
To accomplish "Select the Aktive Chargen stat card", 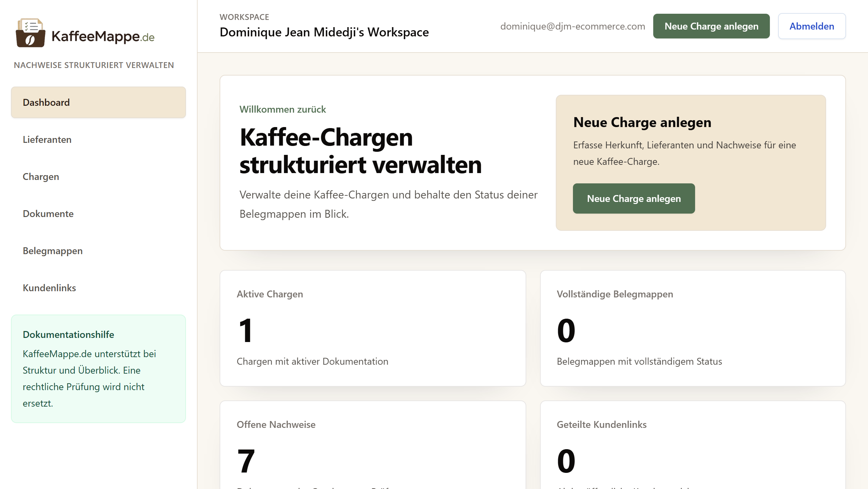I will (373, 328).
